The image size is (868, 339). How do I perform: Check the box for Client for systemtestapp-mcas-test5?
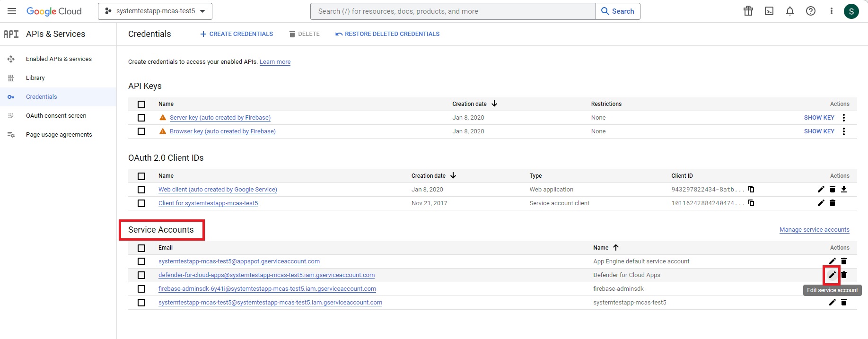pos(141,203)
